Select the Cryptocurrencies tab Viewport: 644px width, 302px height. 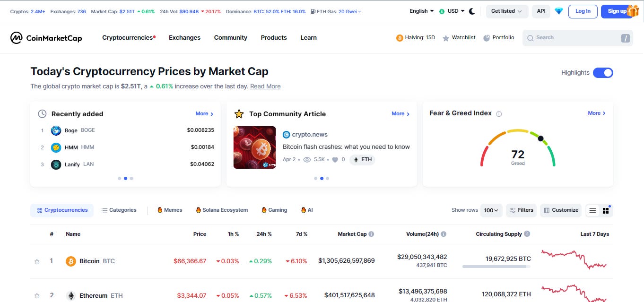click(x=62, y=210)
